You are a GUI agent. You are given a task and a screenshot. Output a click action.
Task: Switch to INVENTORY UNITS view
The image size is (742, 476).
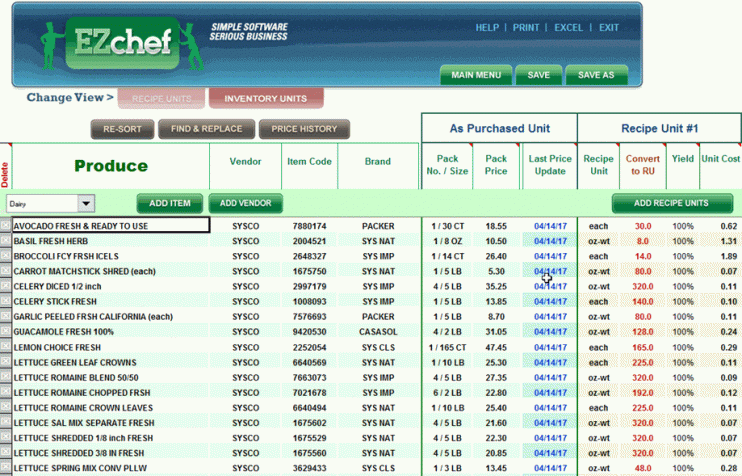tap(266, 98)
